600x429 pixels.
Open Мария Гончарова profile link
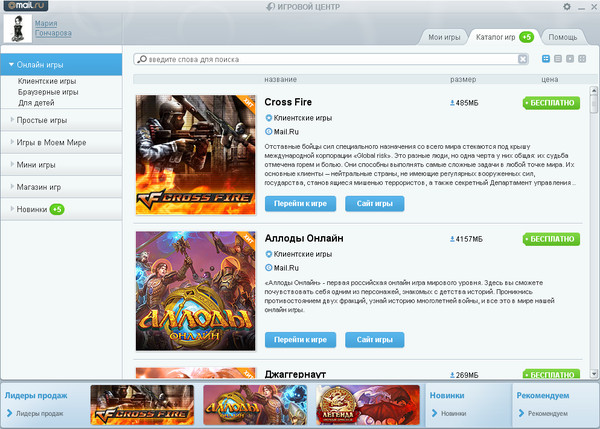53,28
